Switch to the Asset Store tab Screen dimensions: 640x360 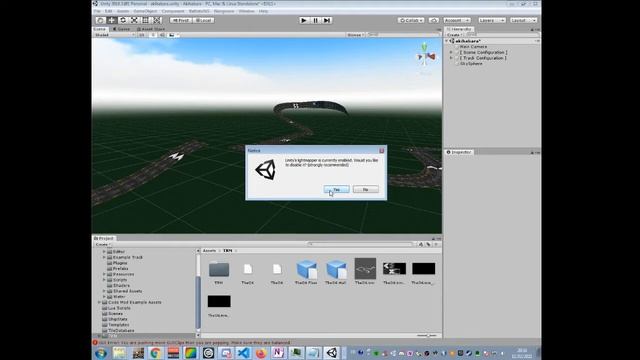click(x=151, y=29)
